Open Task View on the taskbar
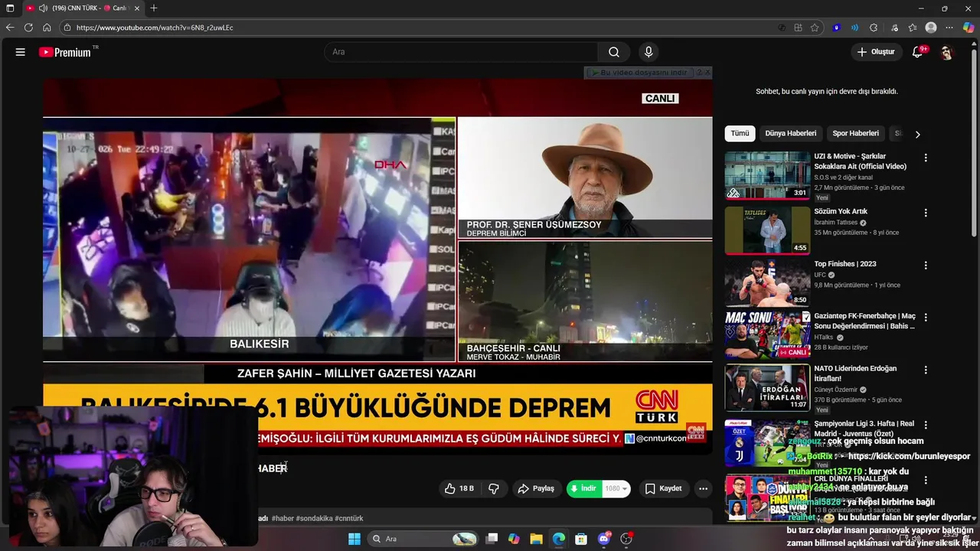Screen dimensions: 980x551 point(492,539)
